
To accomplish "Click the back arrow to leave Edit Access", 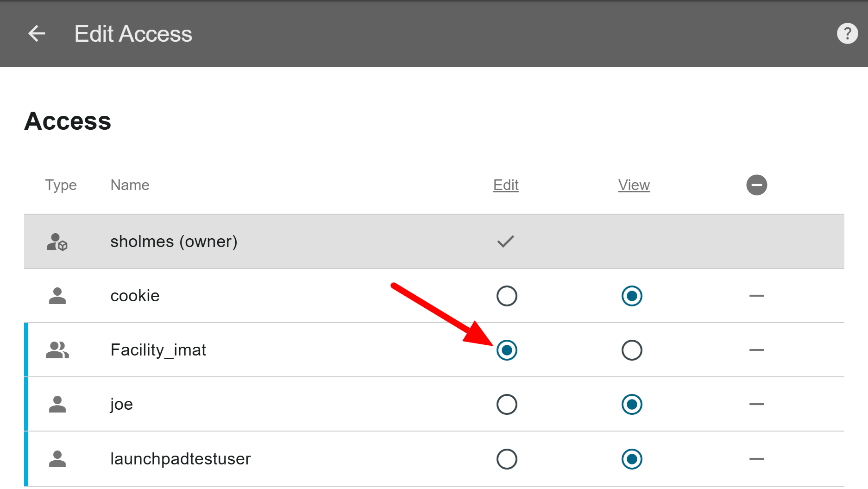I will pos(36,33).
